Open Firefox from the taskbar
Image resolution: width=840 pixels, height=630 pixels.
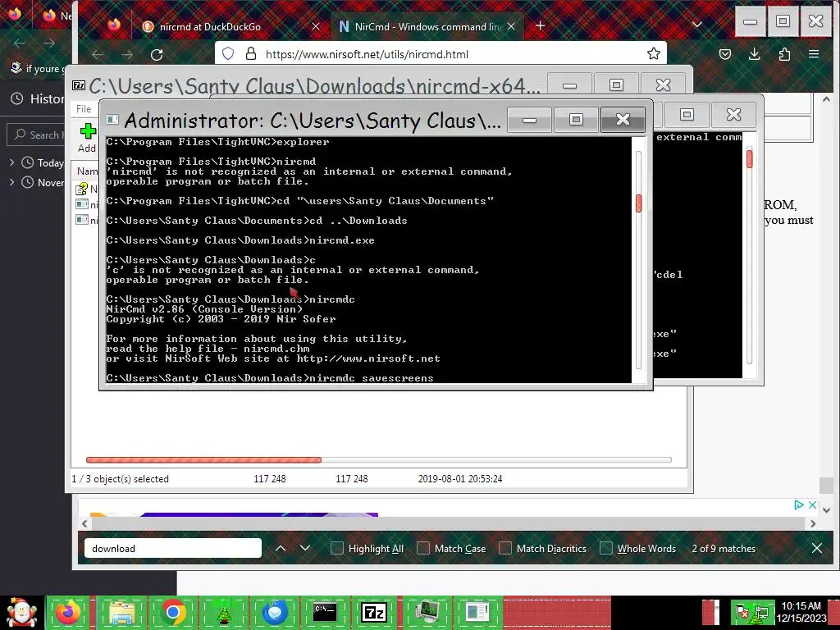(x=69, y=612)
